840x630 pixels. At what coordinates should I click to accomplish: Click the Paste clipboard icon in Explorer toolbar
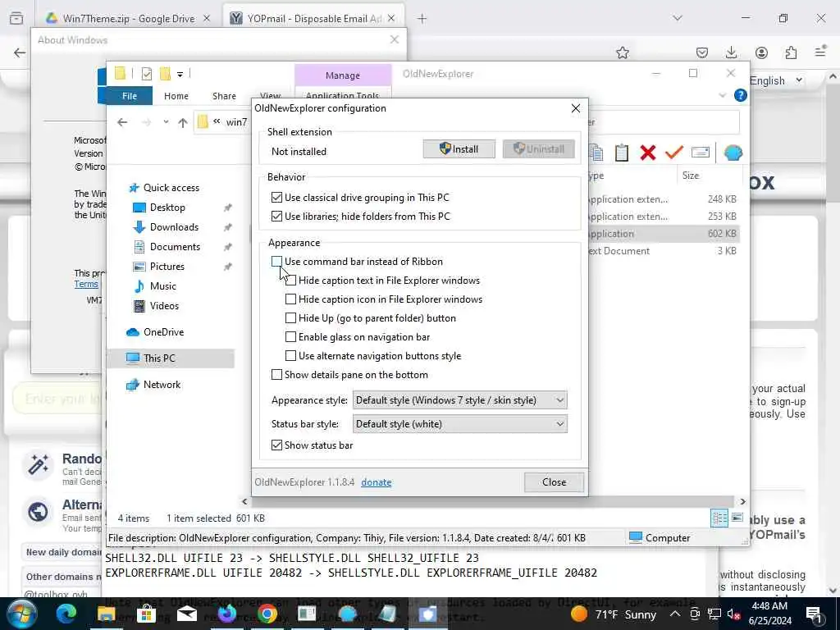click(x=622, y=153)
